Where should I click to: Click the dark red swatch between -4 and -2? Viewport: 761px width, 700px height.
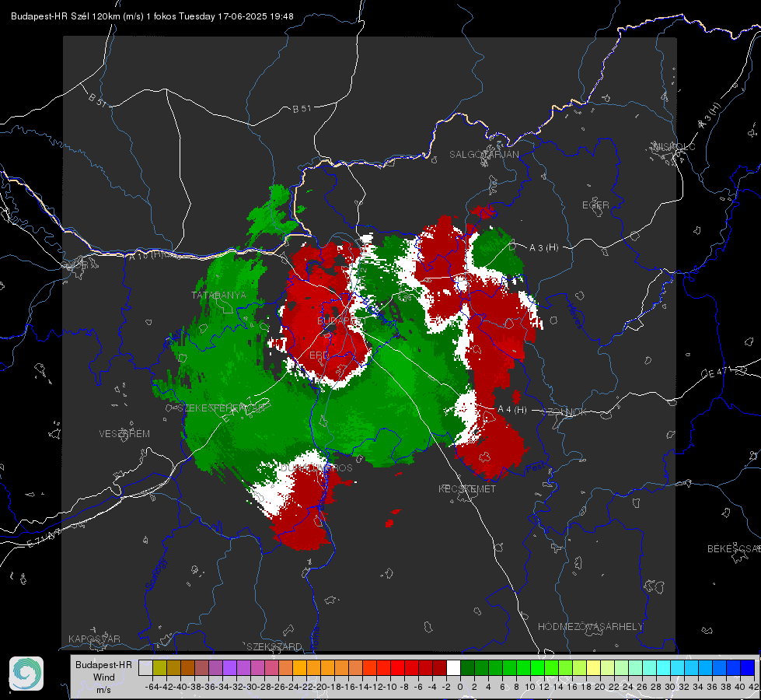[439, 667]
